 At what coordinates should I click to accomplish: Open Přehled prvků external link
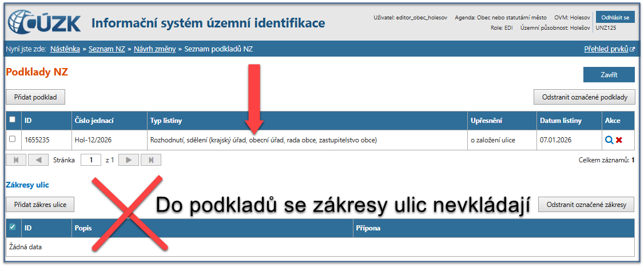point(609,49)
